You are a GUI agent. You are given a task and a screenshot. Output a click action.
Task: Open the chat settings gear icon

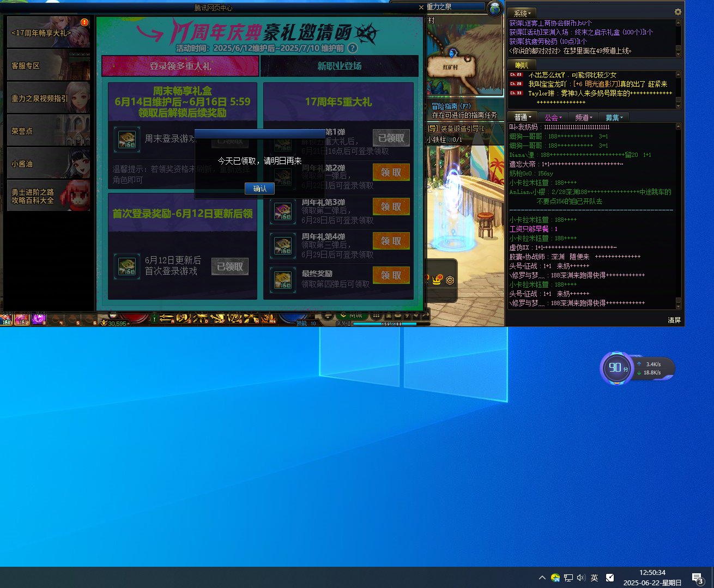[x=678, y=12]
